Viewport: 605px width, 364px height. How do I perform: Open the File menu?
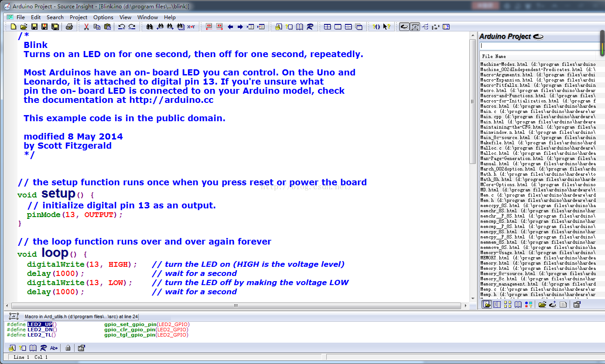point(21,17)
